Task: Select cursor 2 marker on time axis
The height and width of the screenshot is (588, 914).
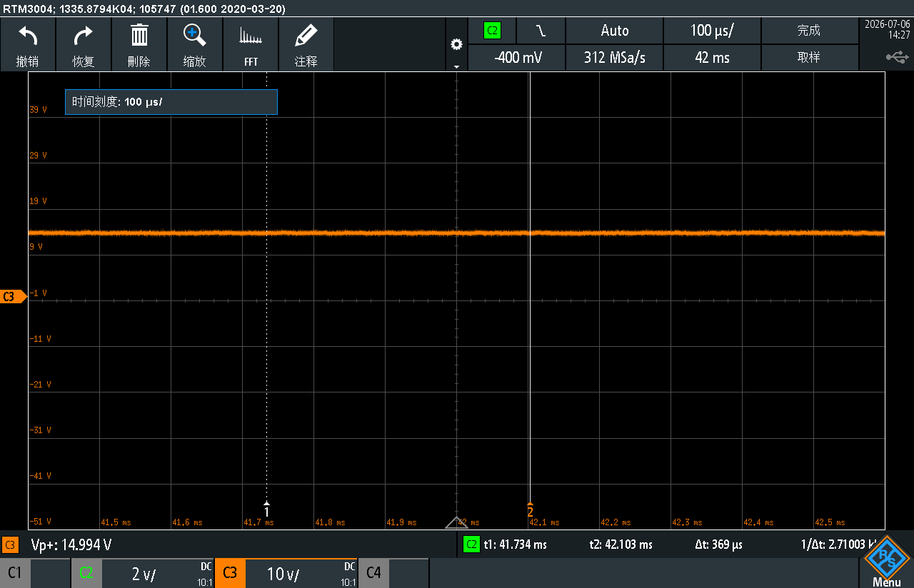Action: coord(530,511)
